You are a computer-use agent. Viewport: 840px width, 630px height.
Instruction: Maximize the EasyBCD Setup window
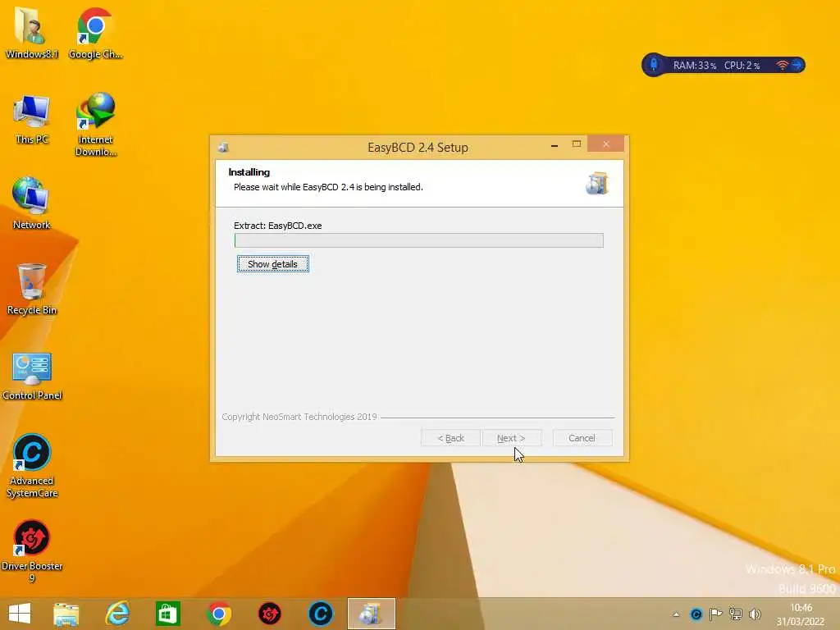tap(577, 144)
